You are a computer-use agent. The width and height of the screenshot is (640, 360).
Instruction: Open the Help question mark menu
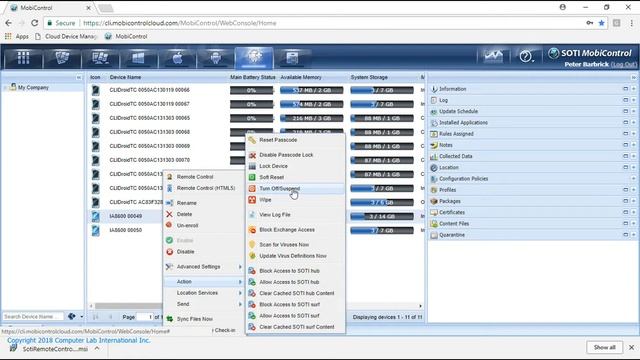tap(526, 56)
